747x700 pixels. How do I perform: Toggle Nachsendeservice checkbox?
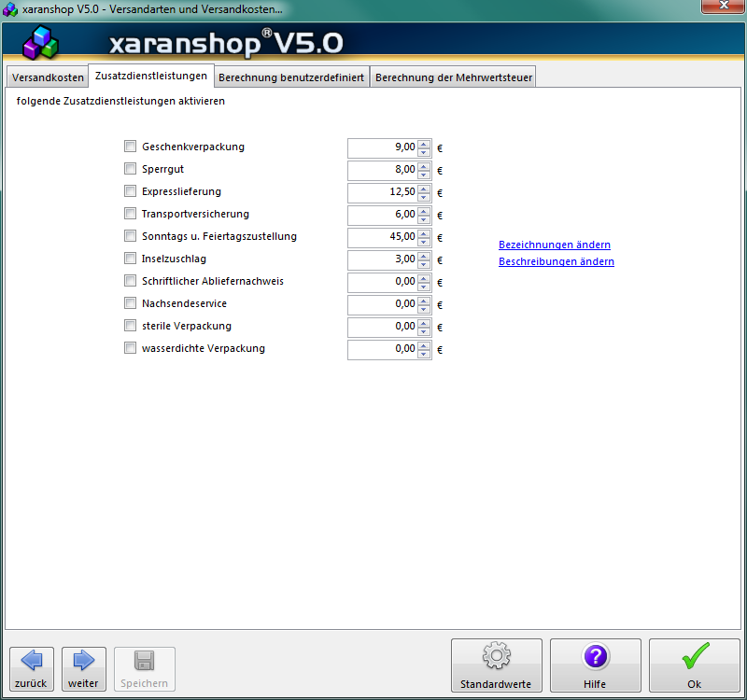pyautogui.click(x=130, y=302)
